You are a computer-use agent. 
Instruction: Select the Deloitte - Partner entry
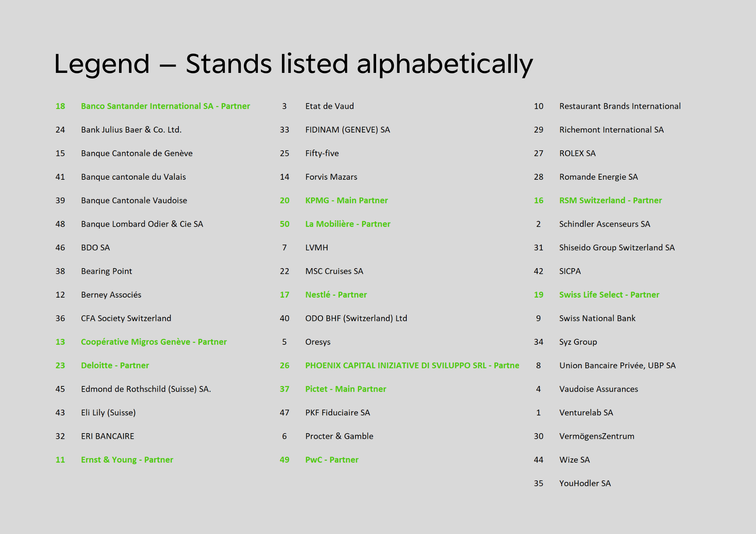pyautogui.click(x=115, y=366)
